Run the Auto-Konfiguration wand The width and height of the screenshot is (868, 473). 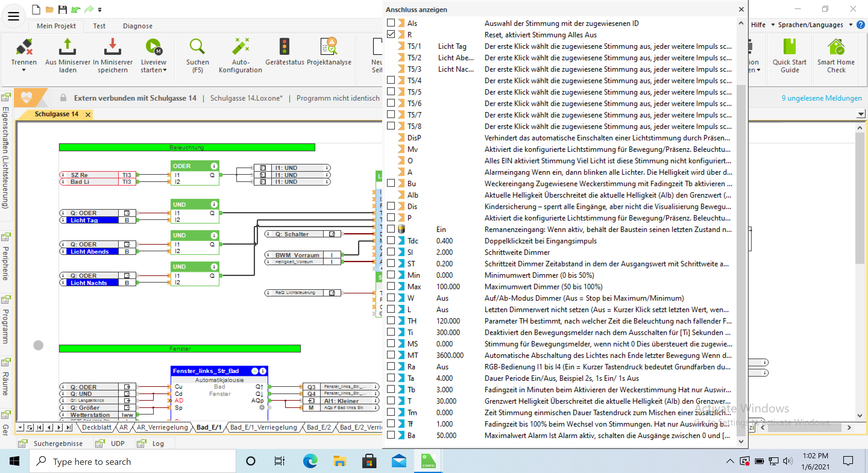point(240,47)
